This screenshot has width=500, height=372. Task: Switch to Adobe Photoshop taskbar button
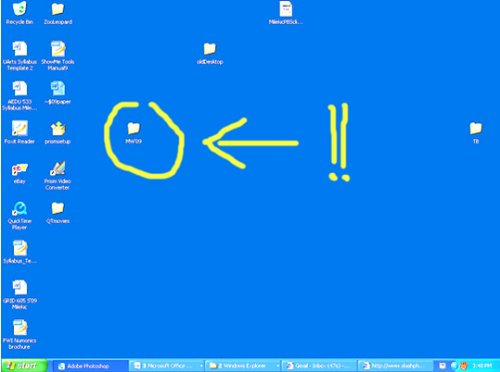(91, 366)
